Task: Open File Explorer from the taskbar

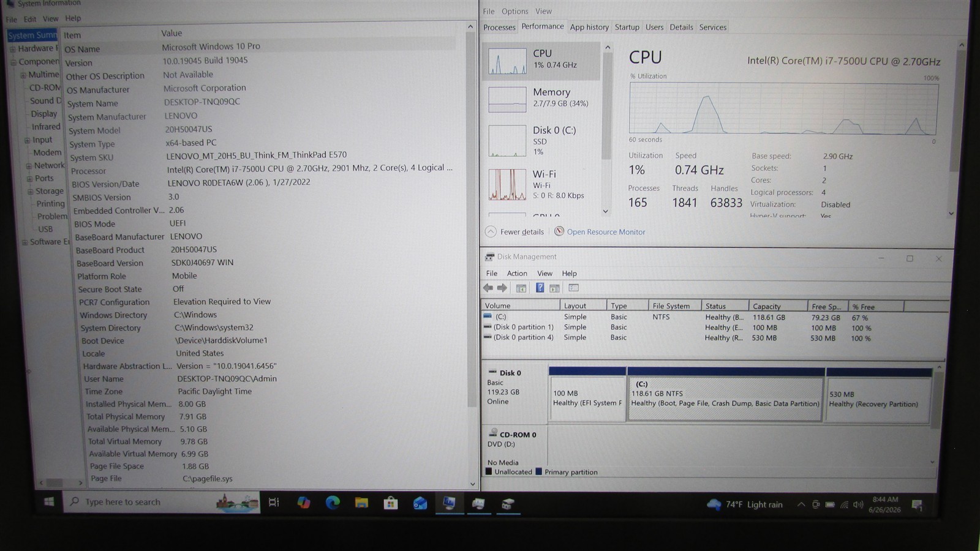Action: point(361,503)
